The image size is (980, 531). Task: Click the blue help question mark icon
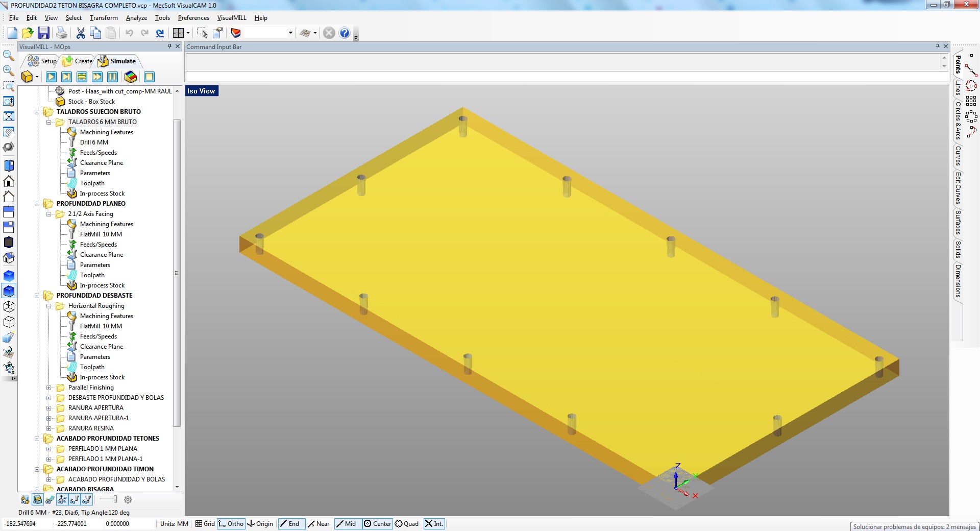pos(345,33)
